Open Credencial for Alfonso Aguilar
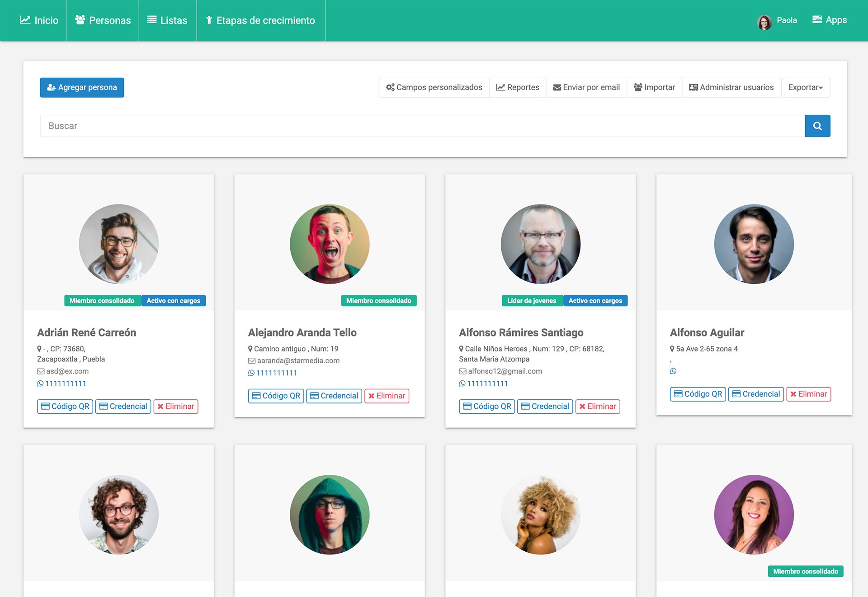This screenshot has height=597, width=868. point(755,394)
